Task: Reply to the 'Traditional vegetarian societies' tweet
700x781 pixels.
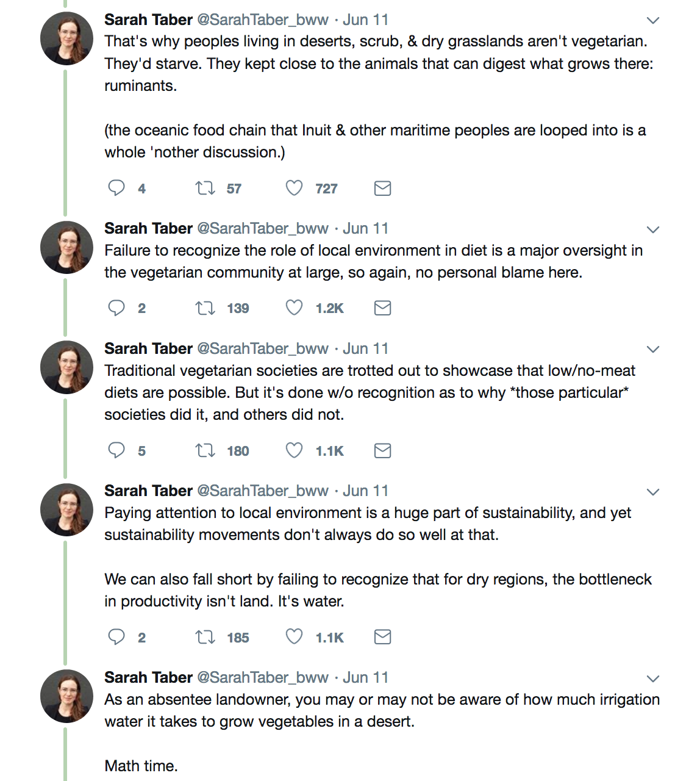Action: tap(116, 450)
